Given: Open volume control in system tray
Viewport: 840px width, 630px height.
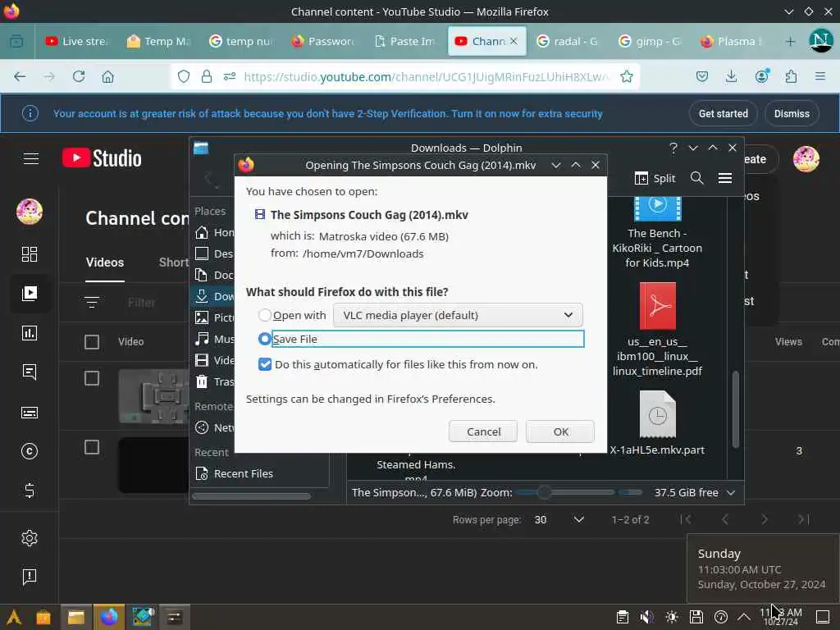Looking at the screenshot, I should (x=646, y=617).
